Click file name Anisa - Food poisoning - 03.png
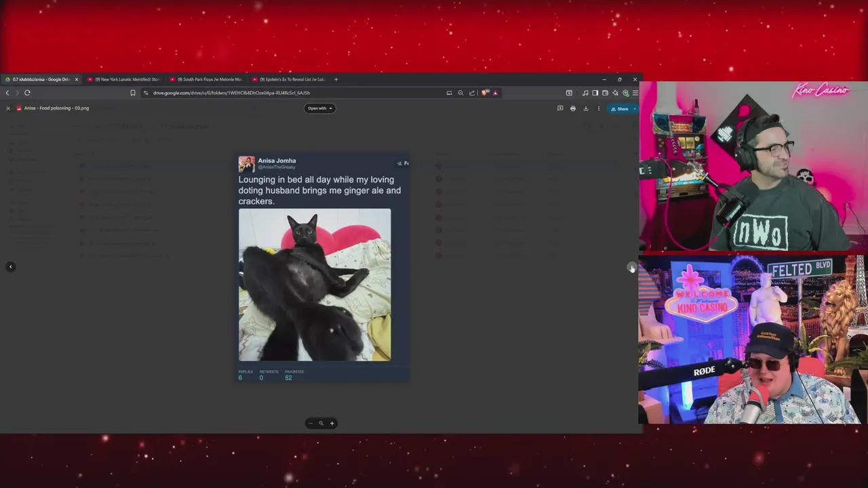The width and height of the screenshot is (868, 488). coord(56,108)
